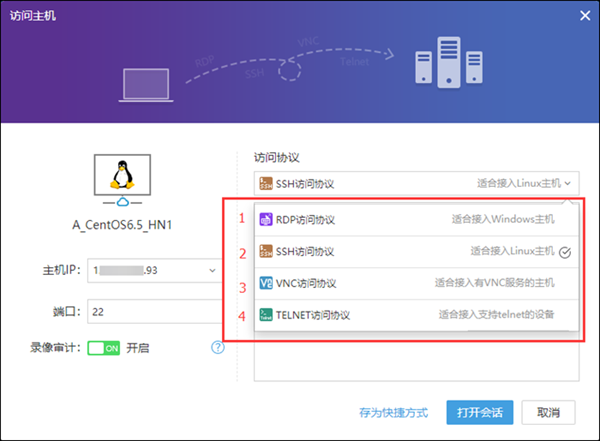Click the 存为快捷方式 link
The image size is (600, 441).
pos(393,412)
